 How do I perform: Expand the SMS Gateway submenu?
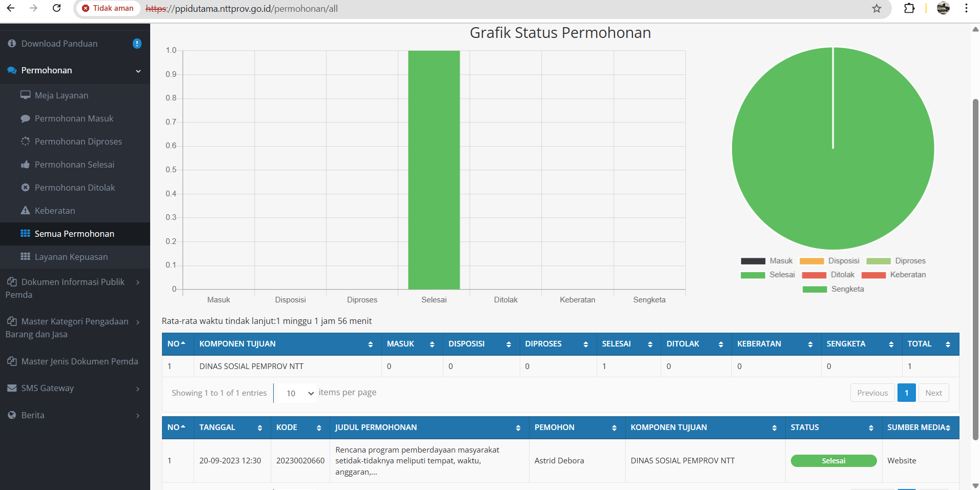coord(75,389)
